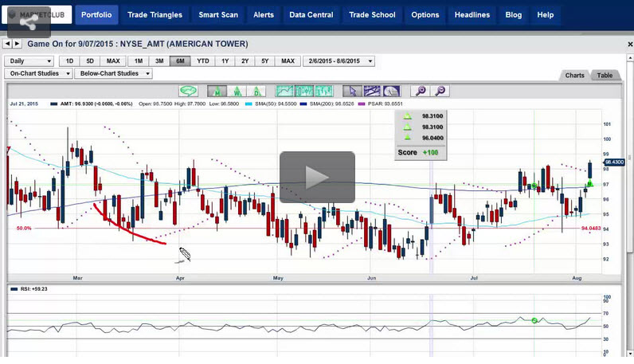Switch to the Charts tab

point(574,75)
